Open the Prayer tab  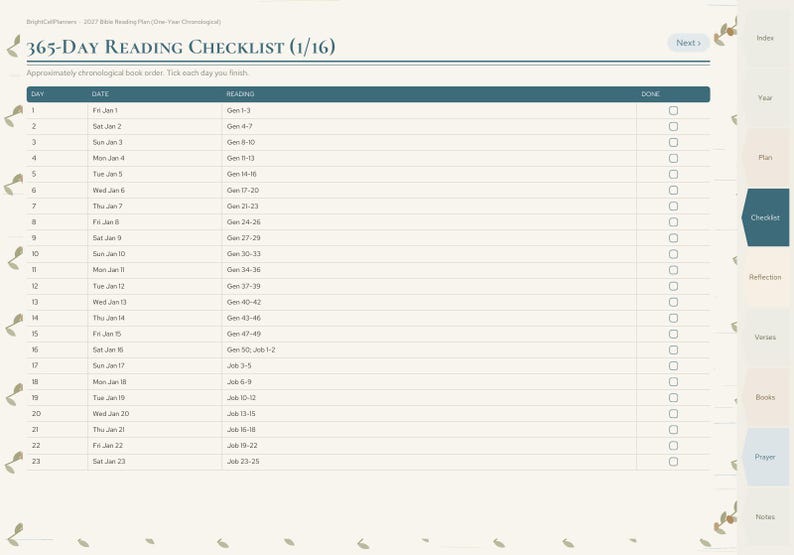[x=765, y=457]
